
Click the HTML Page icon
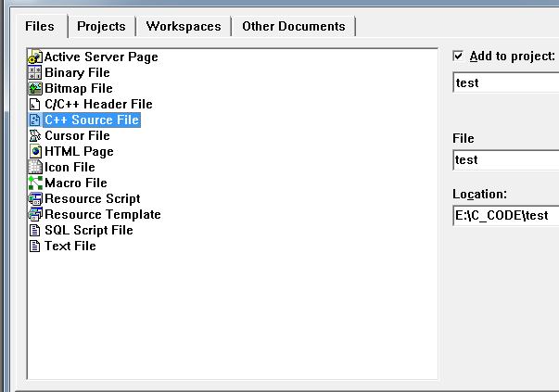point(36,152)
